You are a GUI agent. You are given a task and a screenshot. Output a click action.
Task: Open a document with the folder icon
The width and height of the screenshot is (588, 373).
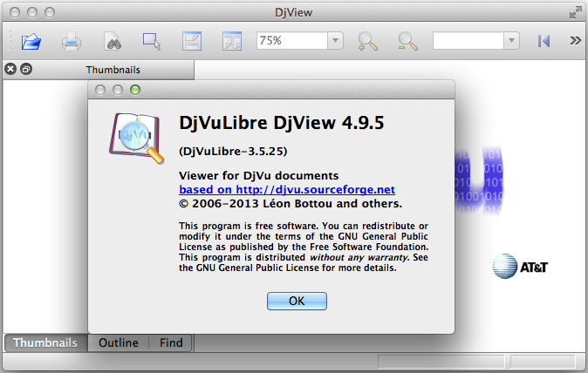[x=31, y=41]
